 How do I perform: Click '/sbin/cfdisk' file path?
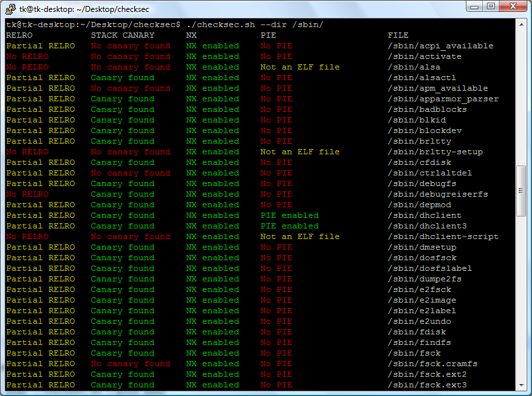point(419,162)
